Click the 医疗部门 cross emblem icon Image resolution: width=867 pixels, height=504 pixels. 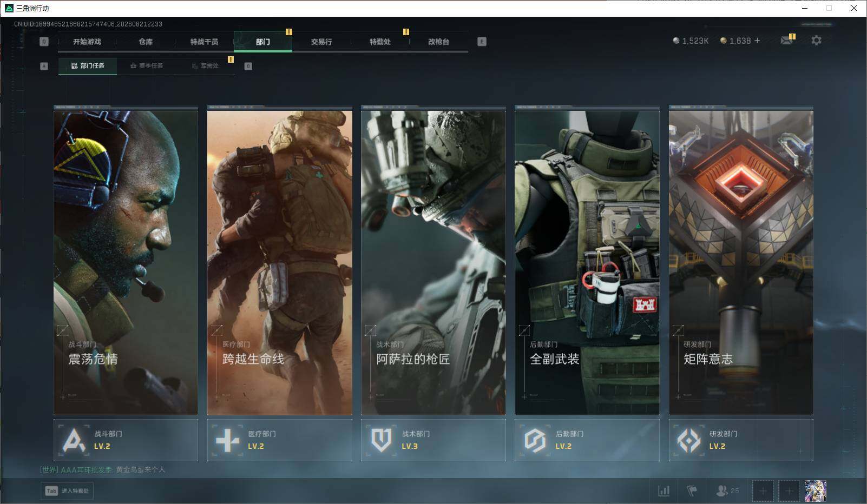point(227,440)
